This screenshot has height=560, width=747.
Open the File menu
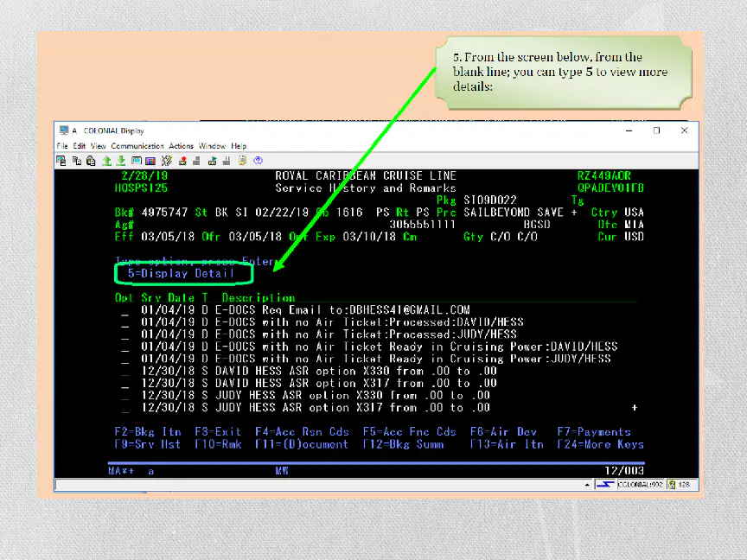tap(62, 146)
